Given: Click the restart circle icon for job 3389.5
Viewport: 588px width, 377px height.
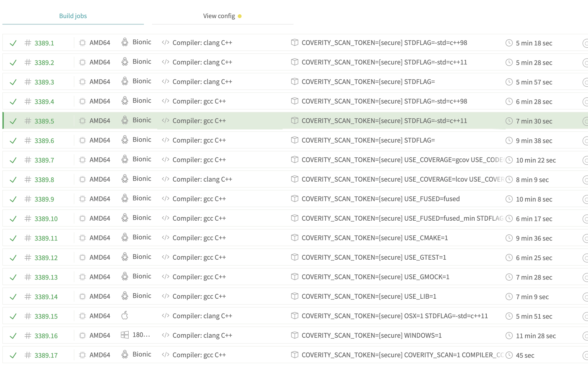Looking at the screenshot, I should point(585,121).
